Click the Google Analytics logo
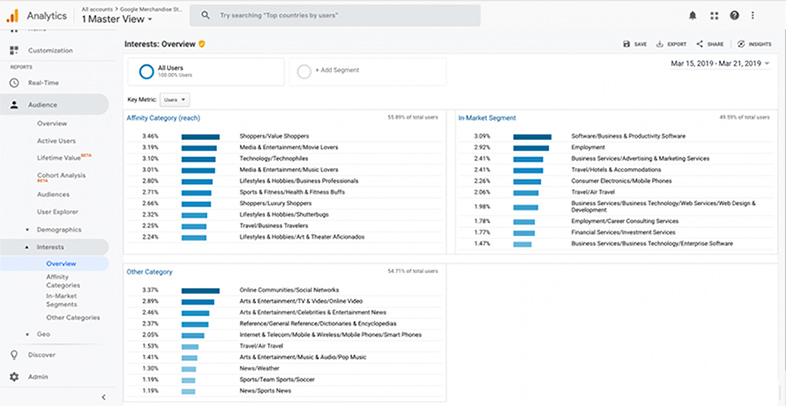Viewport: 786px width, 406px height. tap(13, 15)
